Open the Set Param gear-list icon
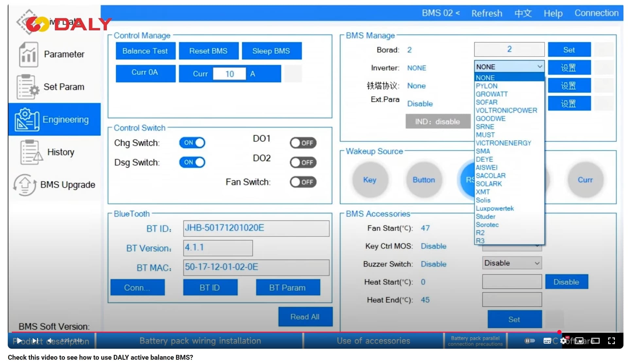The width and height of the screenshot is (628, 364). 28,87
